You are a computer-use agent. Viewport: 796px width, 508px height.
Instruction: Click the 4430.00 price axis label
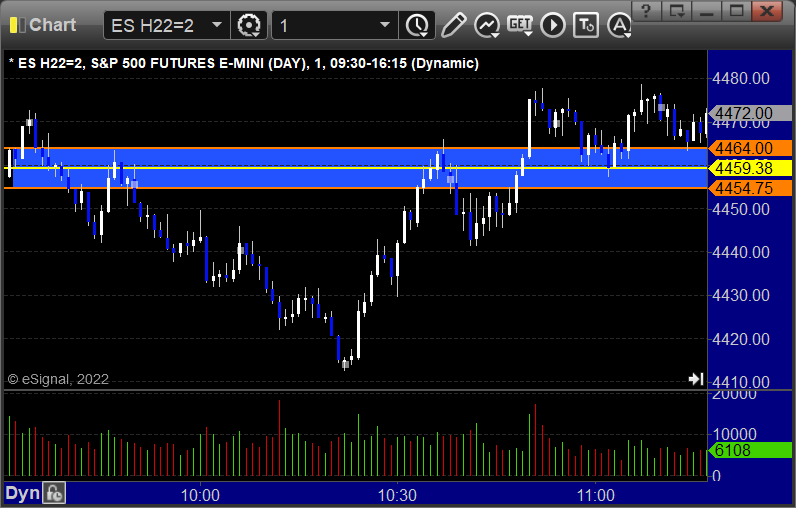point(741,295)
